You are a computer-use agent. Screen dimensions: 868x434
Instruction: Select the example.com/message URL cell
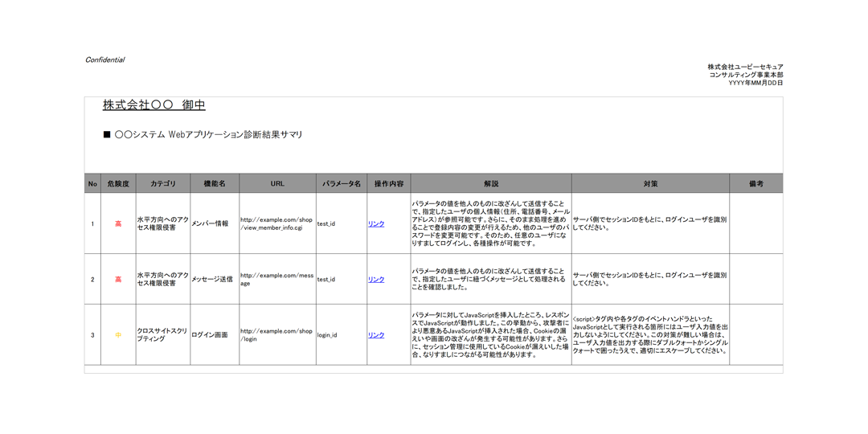click(x=278, y=280)
